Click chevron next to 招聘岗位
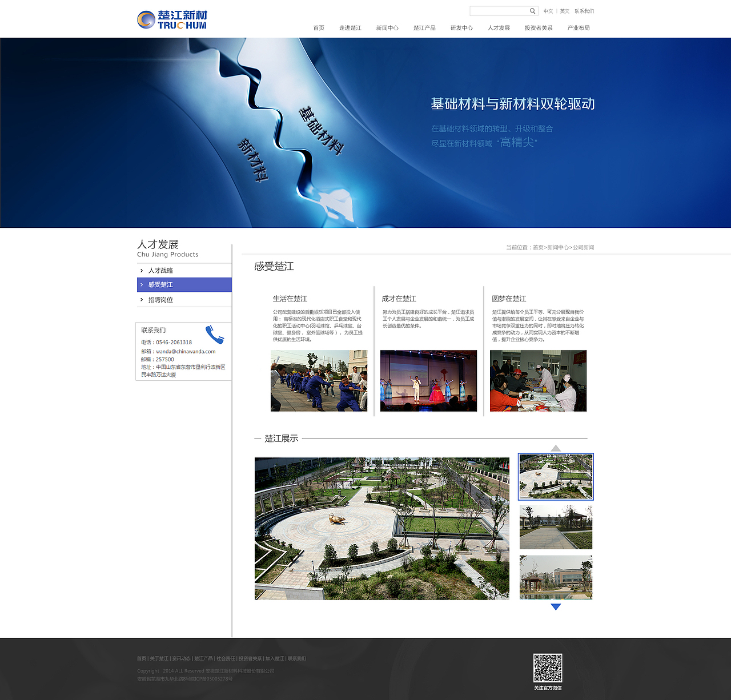The height and width of the screenshot is (700, 731). [142, 299]
